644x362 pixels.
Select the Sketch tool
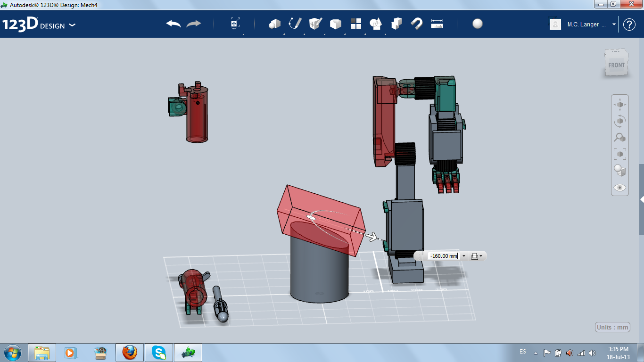[295, 24]
